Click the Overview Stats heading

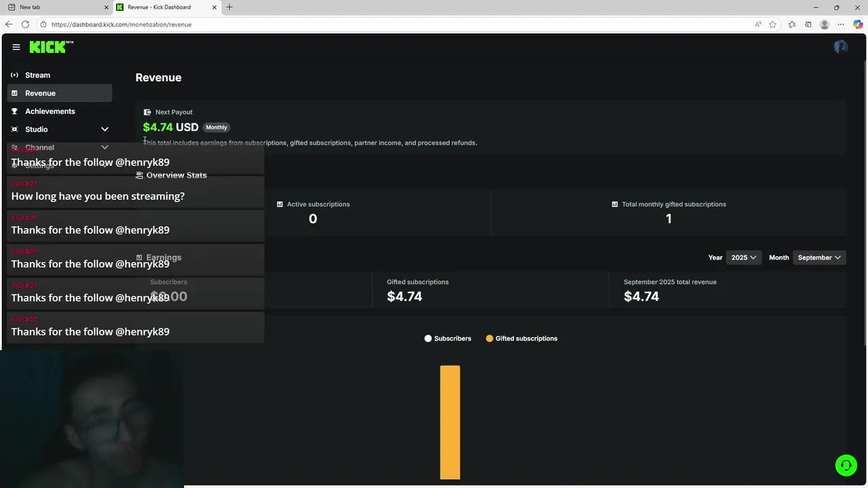(176, 175)
